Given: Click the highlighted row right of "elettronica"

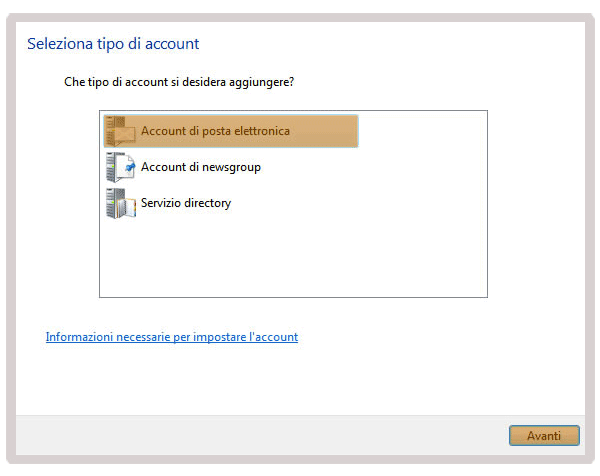Looking at the screenshot, I should 324,131.
